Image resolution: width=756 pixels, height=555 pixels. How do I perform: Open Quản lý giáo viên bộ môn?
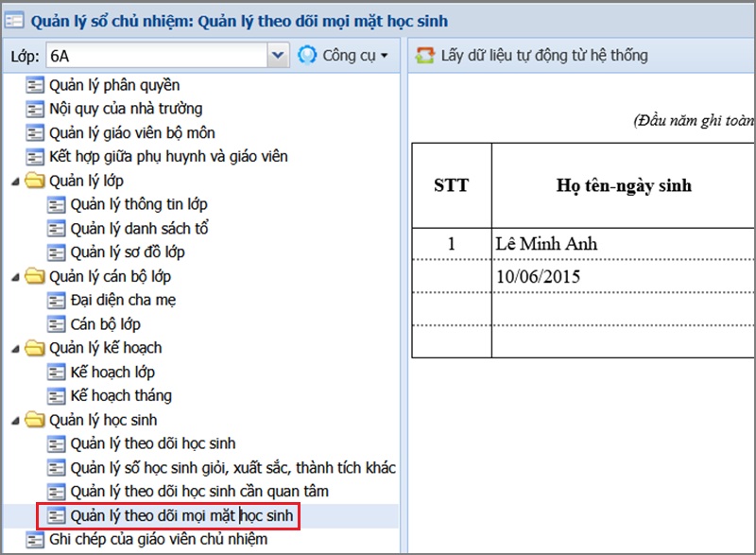(x=132, y=133)
